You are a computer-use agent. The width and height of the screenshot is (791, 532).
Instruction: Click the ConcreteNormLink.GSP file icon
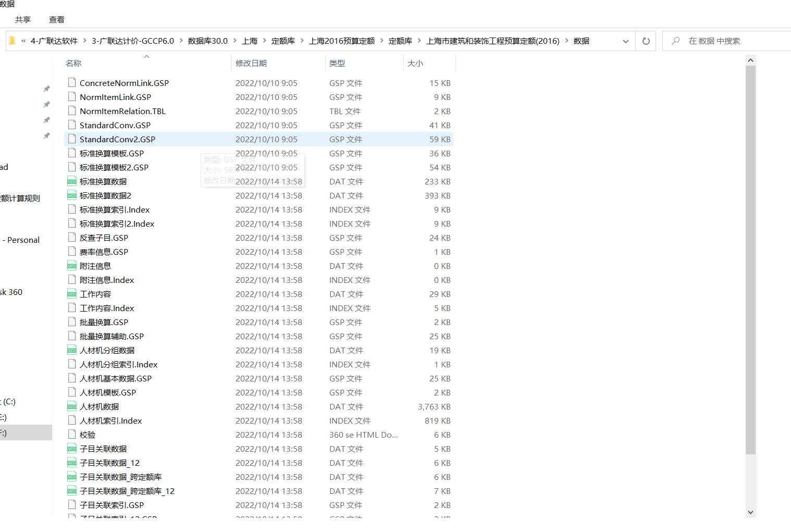[72, 82]
